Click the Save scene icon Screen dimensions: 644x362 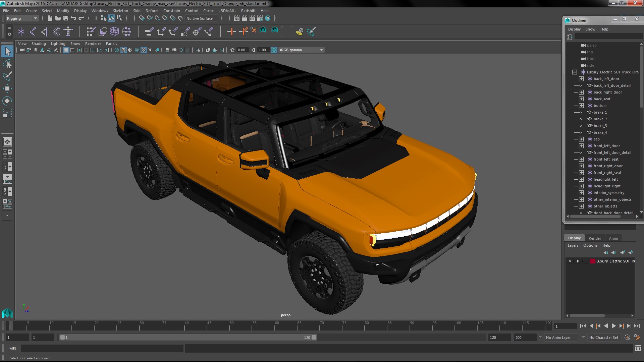[66, 18]
